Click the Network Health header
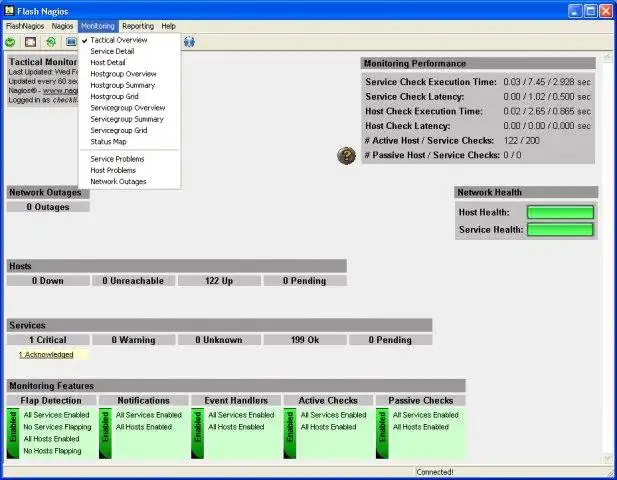Image resolution: width=617 pixels, height=480 pixels. coord(526,192)
